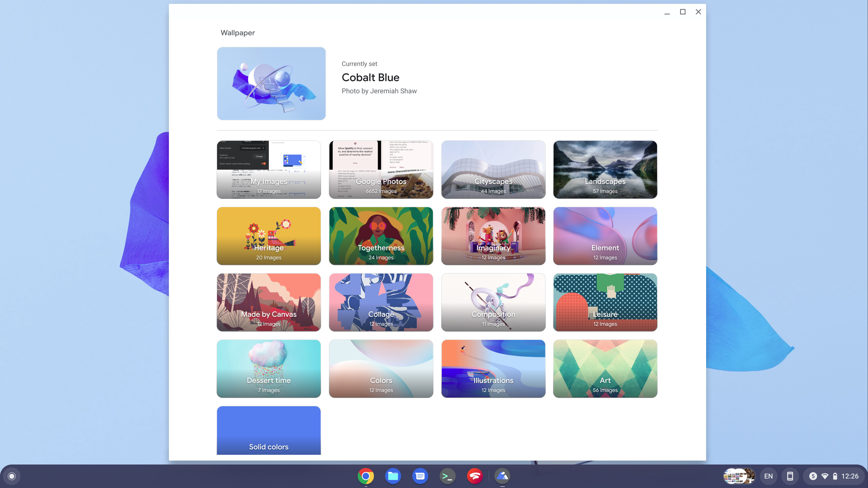Open the launcher circle button
The height and width of the screenshot is (488, 868).
[12, 476]
